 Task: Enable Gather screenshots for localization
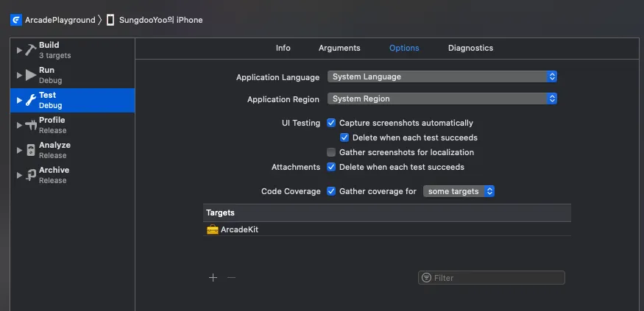(x=331, y=152)
